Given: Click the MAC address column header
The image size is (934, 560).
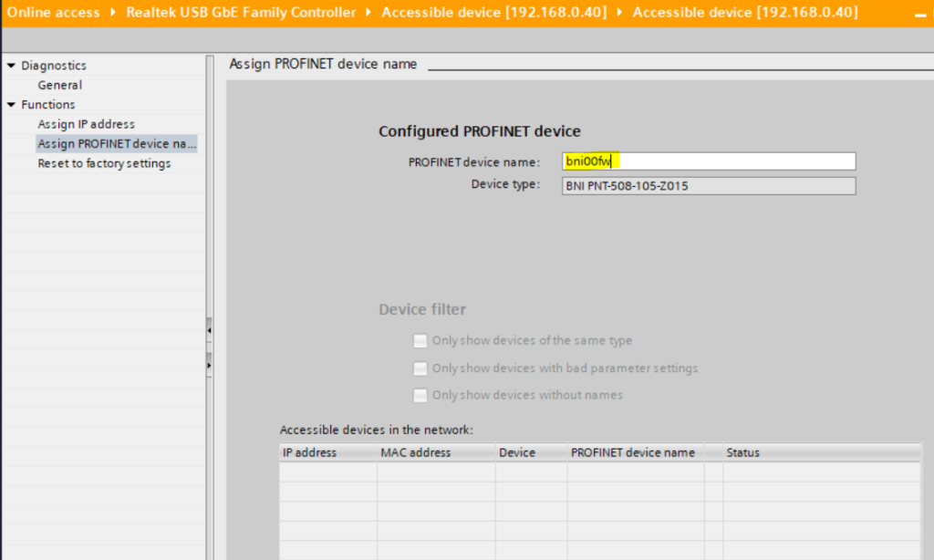Looking at the screenshot, I should [415, 452].
